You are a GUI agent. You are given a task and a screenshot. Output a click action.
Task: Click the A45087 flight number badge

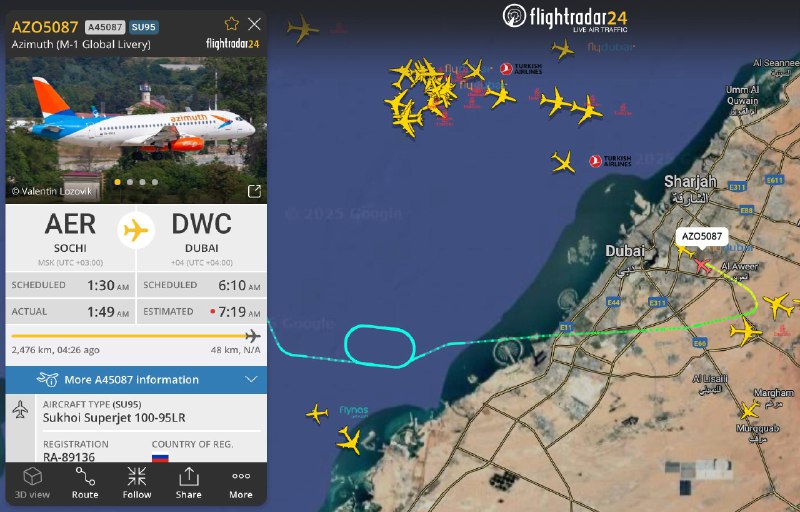[105, 27]
